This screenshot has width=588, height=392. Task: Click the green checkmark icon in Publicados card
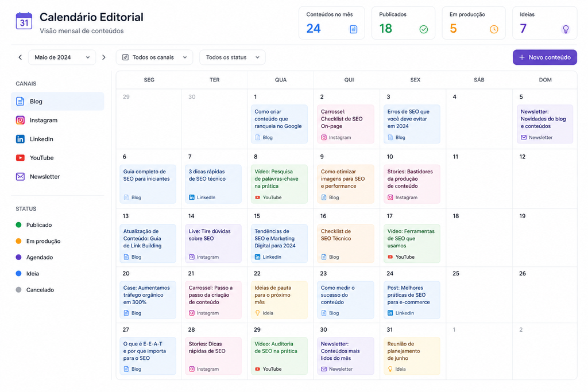click(423, 29)
